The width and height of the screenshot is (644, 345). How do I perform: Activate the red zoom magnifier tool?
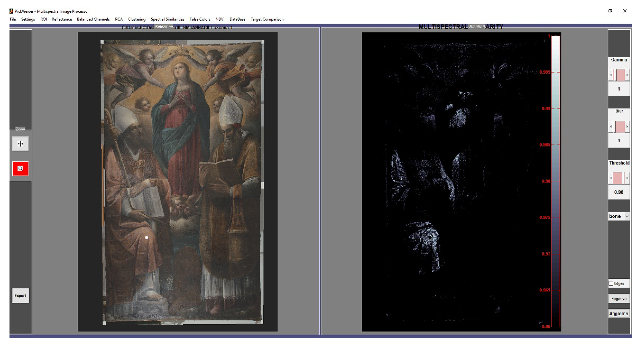point(20,168)
